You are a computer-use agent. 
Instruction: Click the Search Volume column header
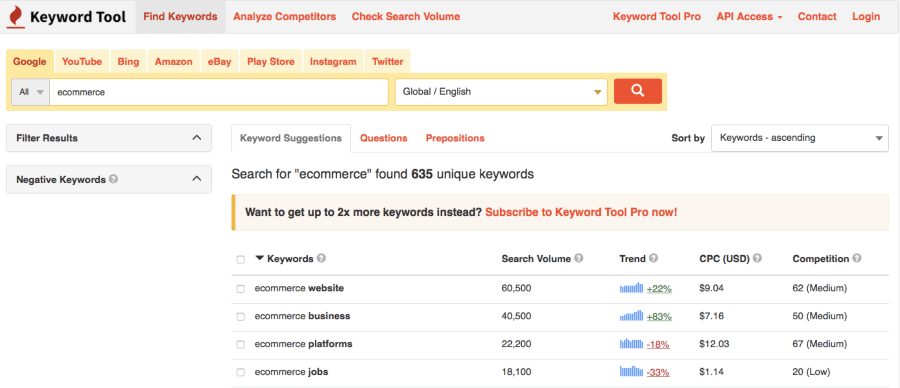536,258
